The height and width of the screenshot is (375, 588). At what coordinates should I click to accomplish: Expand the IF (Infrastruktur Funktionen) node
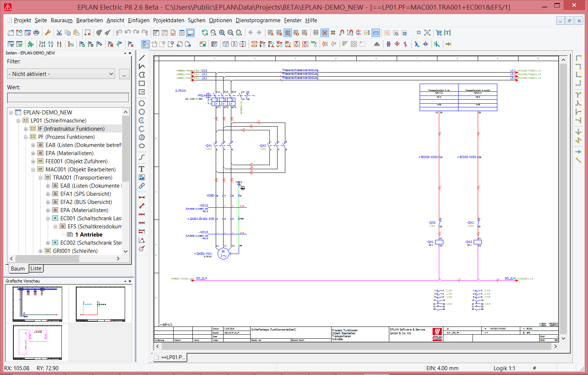click(26, 129)
